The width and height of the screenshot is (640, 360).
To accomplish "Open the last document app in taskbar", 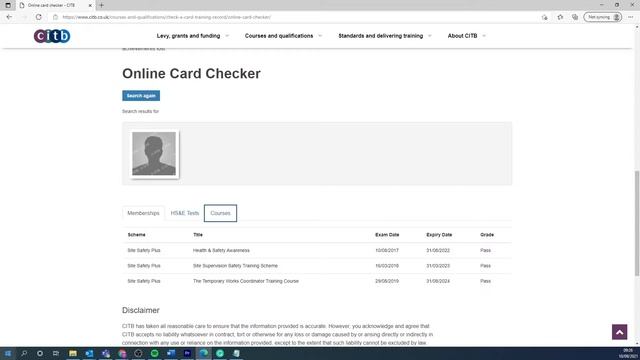I will [236, 353].
